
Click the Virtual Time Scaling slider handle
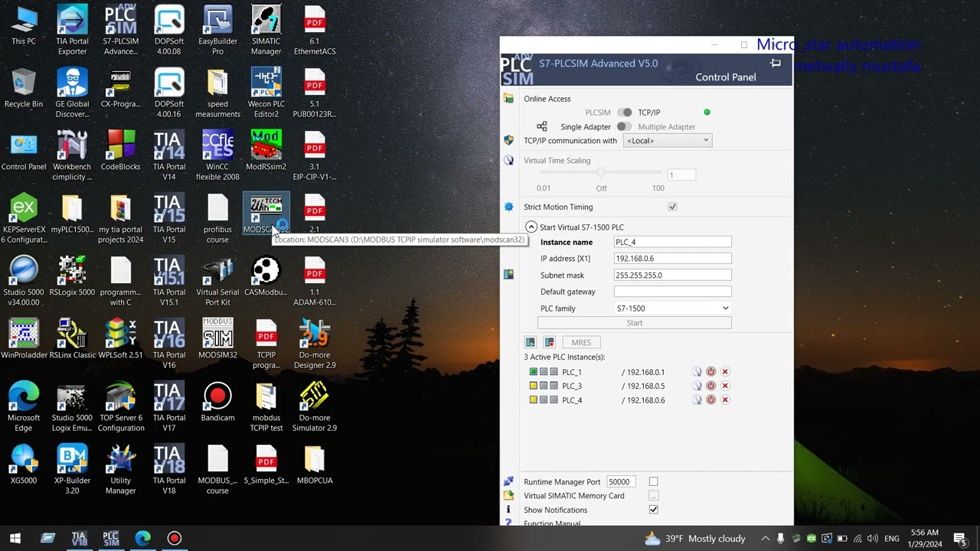point(601,174)
